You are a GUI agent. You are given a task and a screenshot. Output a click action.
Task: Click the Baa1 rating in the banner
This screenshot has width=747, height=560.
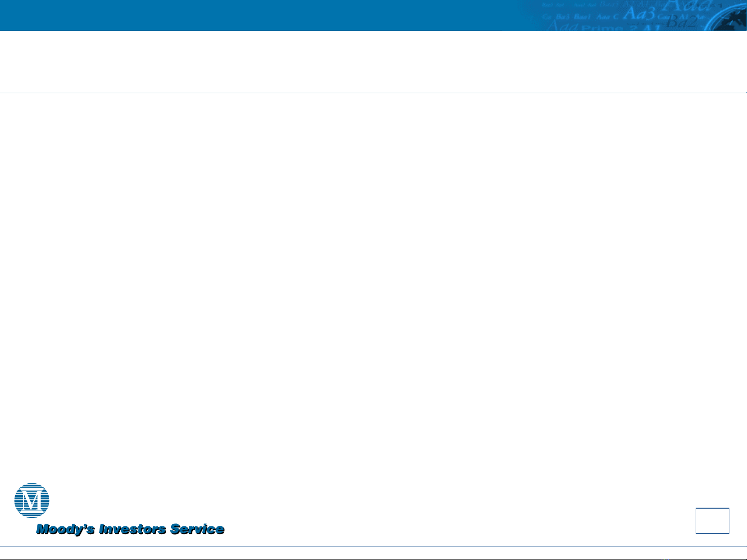583,17
